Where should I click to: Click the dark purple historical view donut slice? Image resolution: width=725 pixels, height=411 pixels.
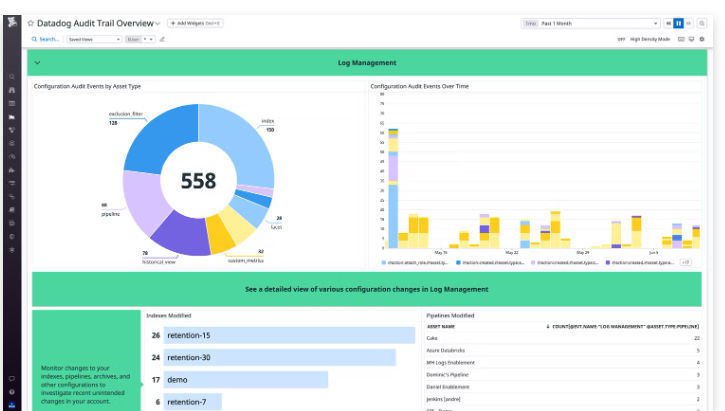[x=184, y=236]
